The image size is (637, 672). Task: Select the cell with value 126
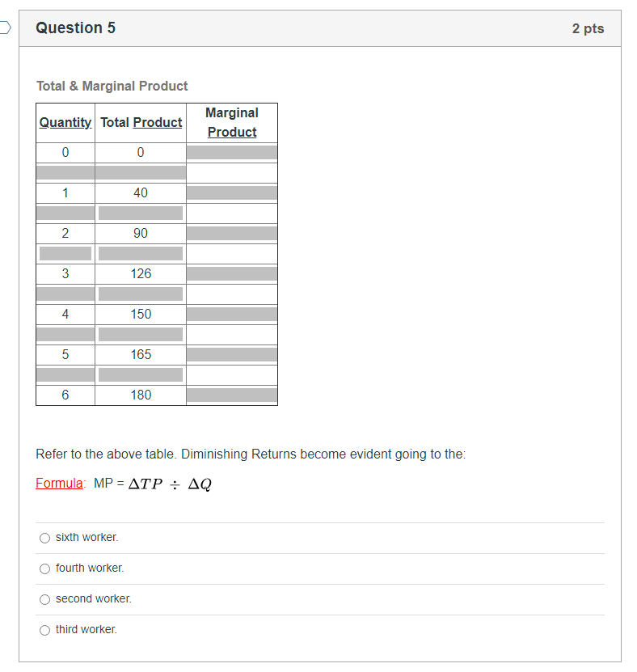[141, 273]
